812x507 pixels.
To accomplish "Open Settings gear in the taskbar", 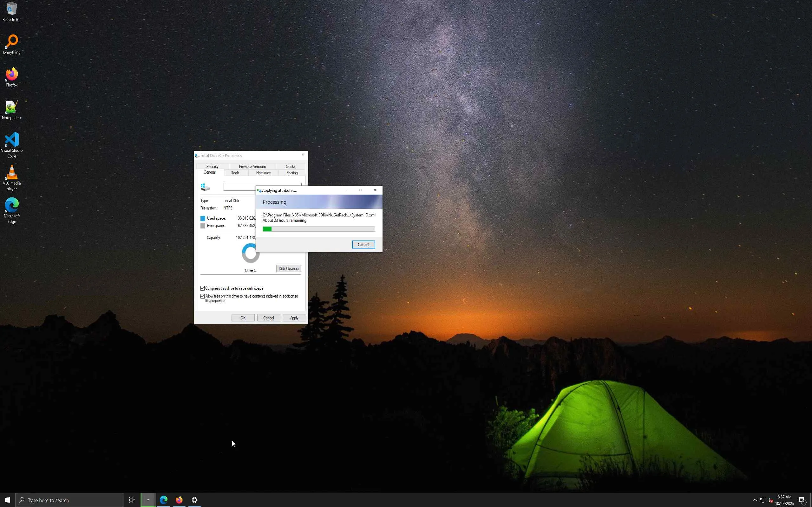I will point(195,500).
